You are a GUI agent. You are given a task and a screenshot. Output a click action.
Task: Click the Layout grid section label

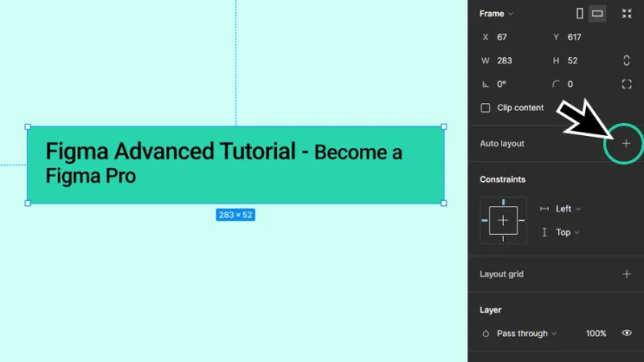(502, 274)
